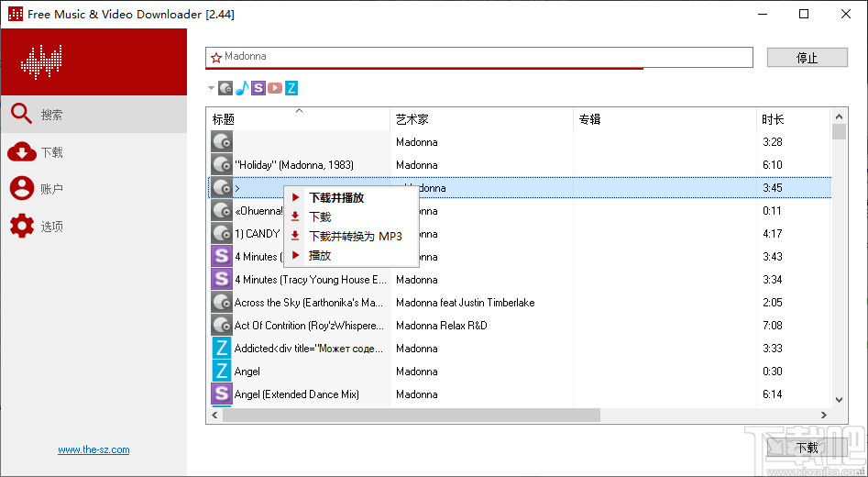
Task: Select the Angel (Extended Dance Mix) title
Action: 297,394
